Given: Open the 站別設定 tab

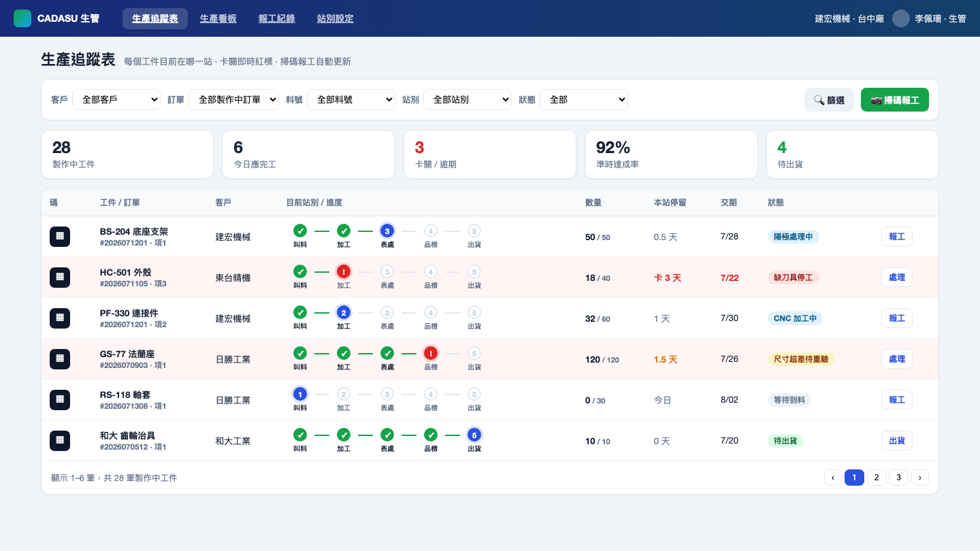Looking at the screenshot, I should (336, 18).
